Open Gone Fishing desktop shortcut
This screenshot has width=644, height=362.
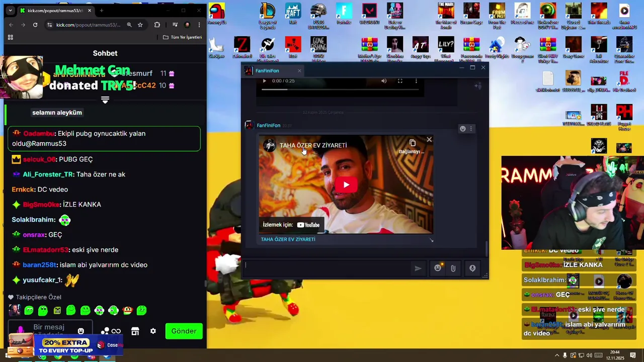(x=318, y=49)
